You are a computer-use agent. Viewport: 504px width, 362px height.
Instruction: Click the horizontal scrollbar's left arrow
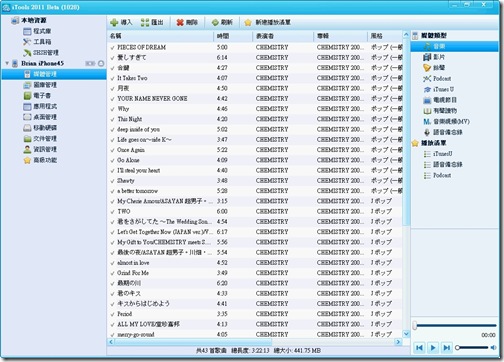coord(111,342)
